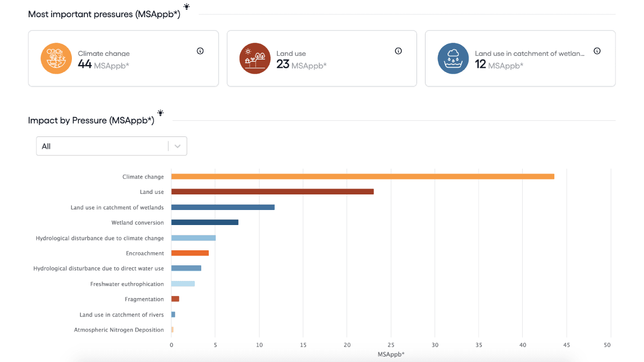This screenshot has width=644, height=362.
Task: Open info icon on wetlands catchment card
Action: pyautogui.click(x=597, y=51)
